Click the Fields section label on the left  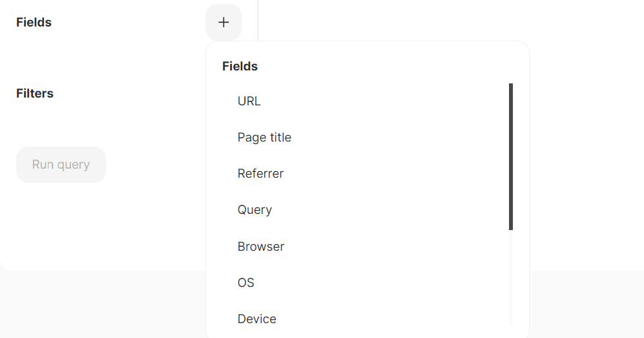pos(34,23)
